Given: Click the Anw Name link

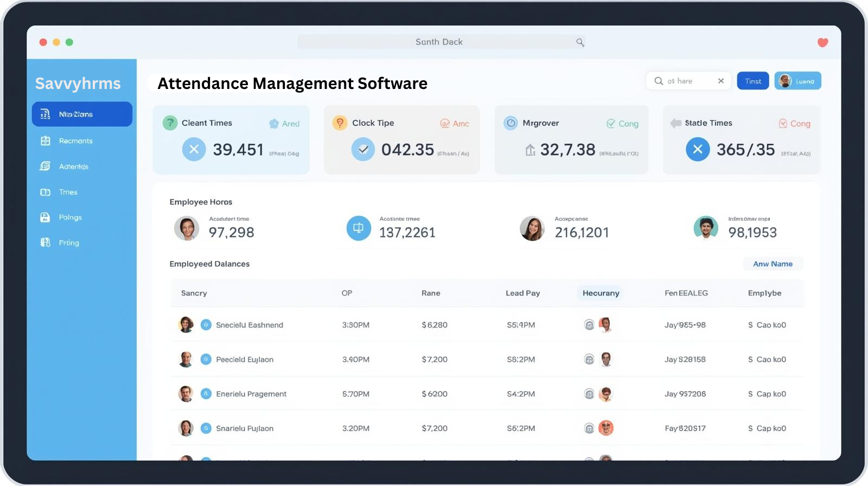Looking at the screenshot, I should [773, 264].
